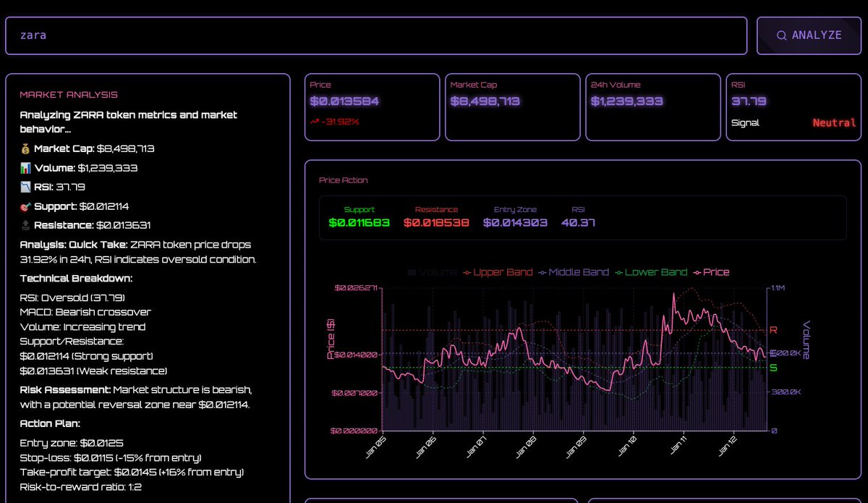Click the "Entry zone: $0.0125" line
Viewport: 868px width, 503px height.
pyautogui.click(x=70, y=443)
